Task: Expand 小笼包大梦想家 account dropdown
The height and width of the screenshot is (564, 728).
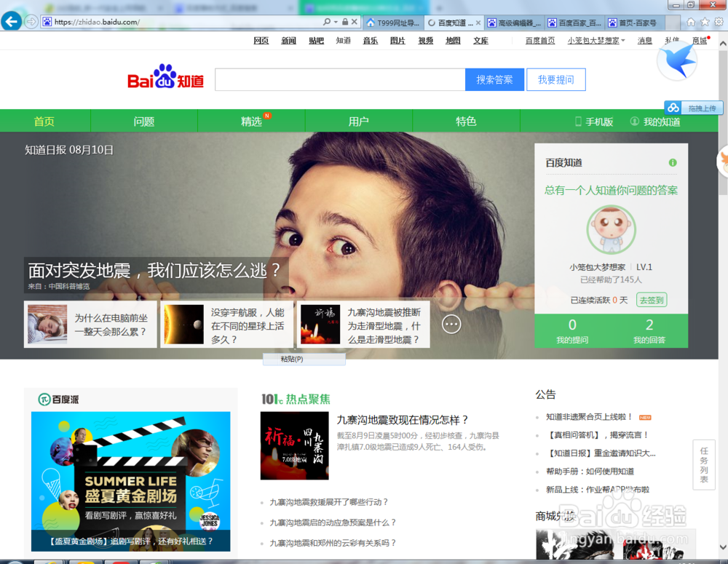Action: click(x=622, y=41)
